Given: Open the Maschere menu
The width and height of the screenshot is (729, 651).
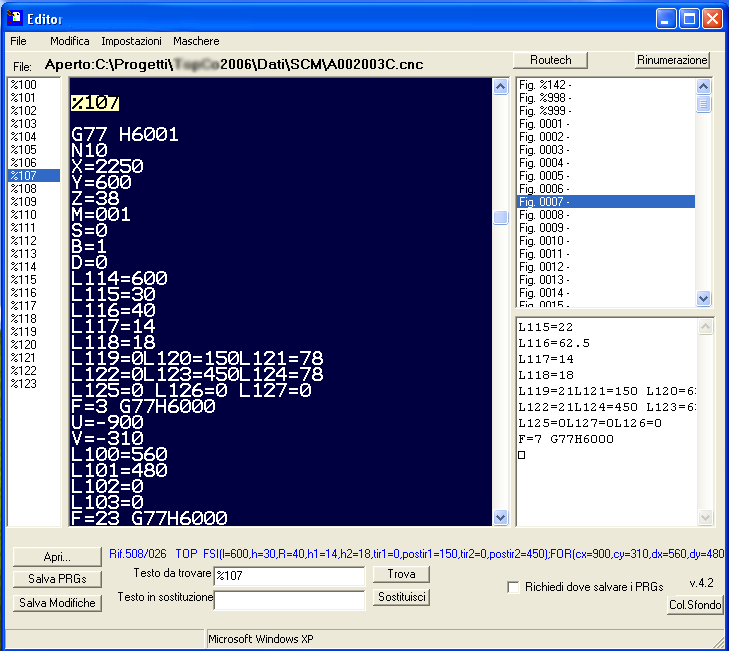Looking at the screenshot, I should (196, 41).
